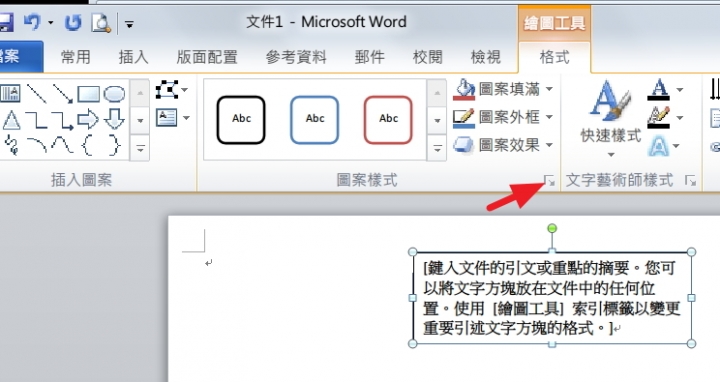Click the Undo icon in quick access toolbar
Screen dimensions: 720x382
point(32,22)
